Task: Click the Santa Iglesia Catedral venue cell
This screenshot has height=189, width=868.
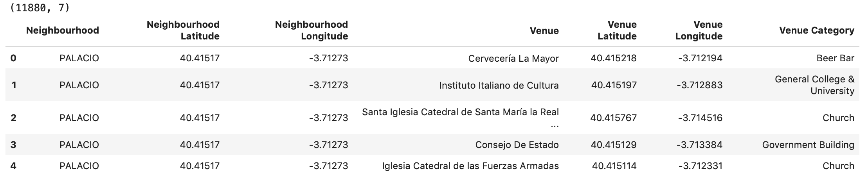Action: pyautogui.click(x=460, y=112)
